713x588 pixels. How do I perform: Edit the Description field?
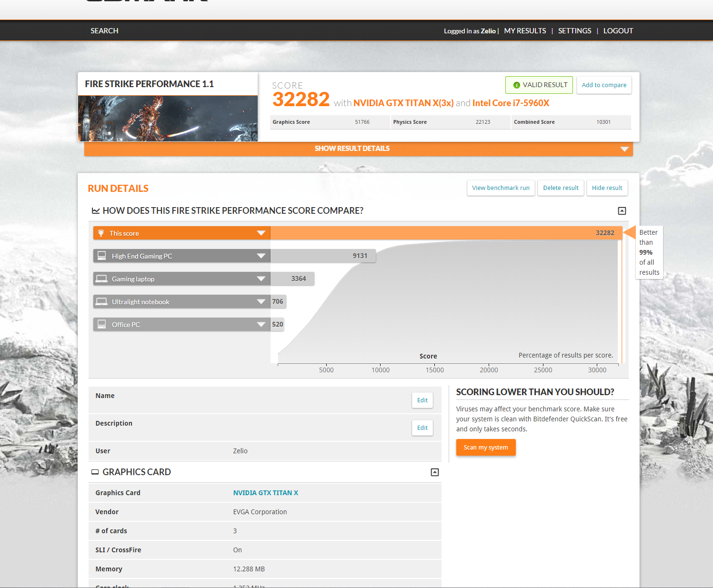pos(422,428)
